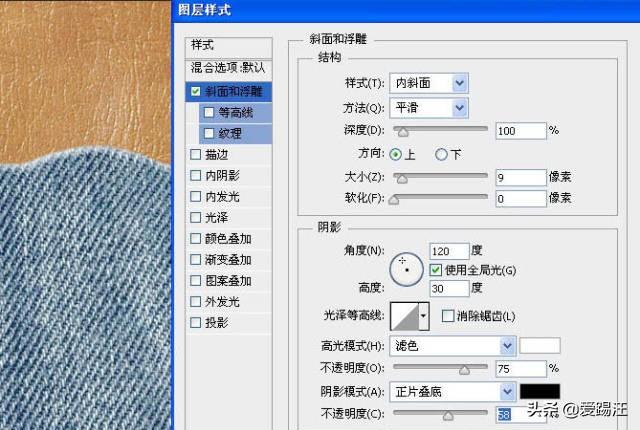Enable the 光泽 checkbox

[x=196, y=217]
